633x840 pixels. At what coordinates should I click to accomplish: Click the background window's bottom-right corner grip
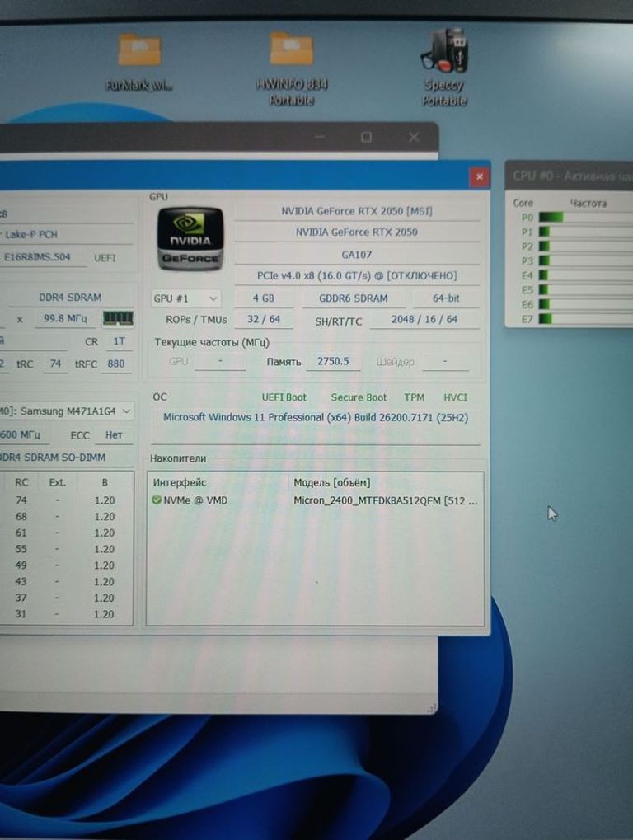pos(433,709)
